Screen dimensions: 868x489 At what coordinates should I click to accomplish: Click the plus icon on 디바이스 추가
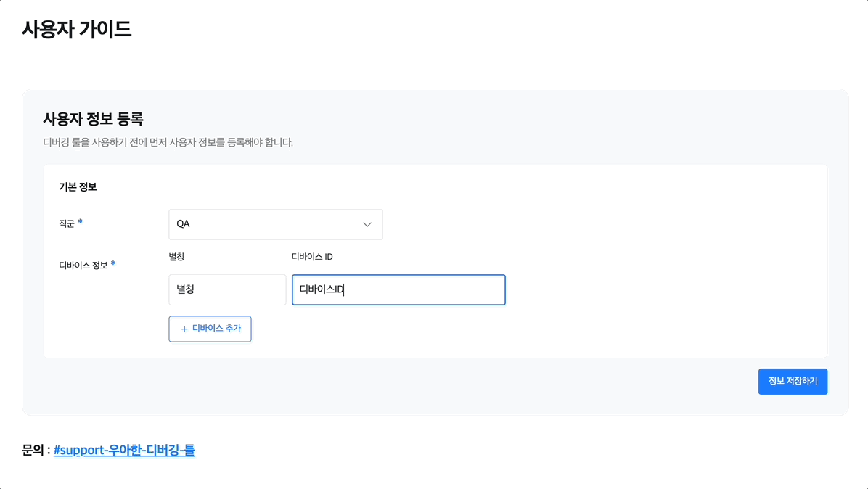[x=184, y=329]
